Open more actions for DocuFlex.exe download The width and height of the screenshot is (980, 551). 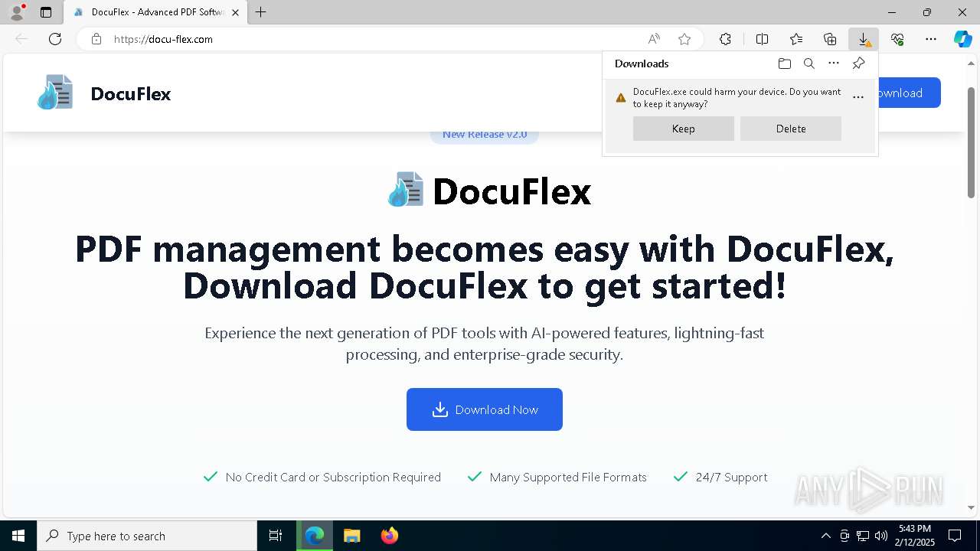(858, 97)
